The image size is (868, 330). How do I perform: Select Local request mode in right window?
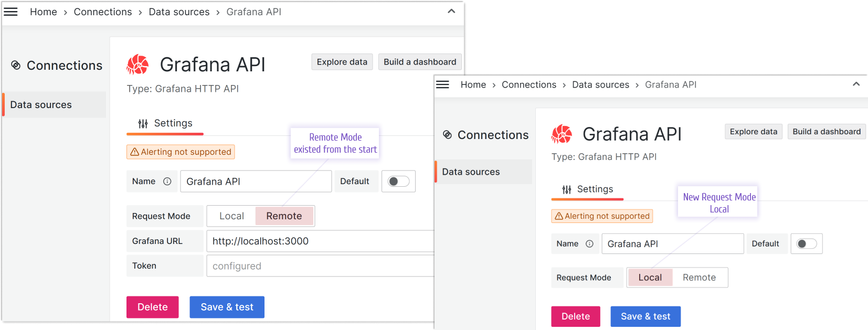650,278
